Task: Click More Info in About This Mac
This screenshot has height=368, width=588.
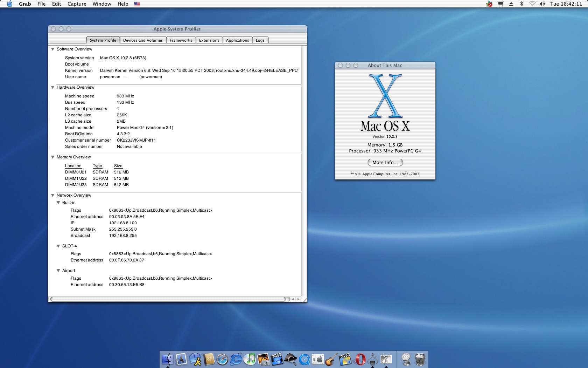Action: click(x=385, y=162)
